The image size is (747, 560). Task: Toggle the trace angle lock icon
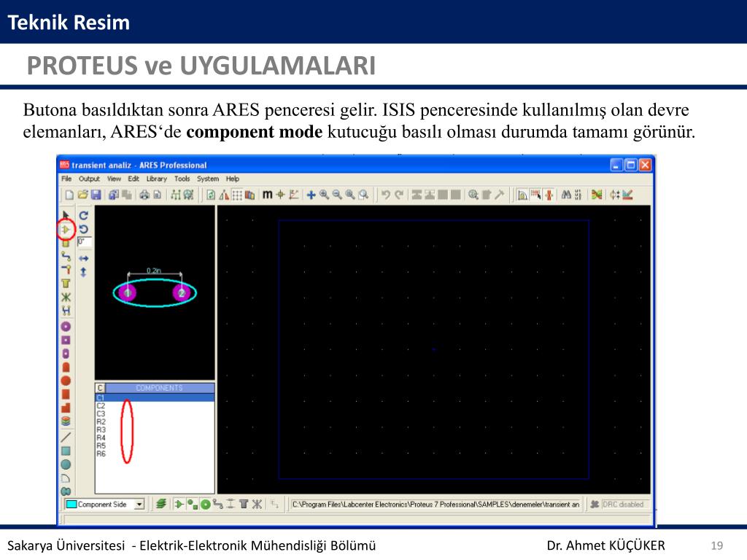coord(522,195)
